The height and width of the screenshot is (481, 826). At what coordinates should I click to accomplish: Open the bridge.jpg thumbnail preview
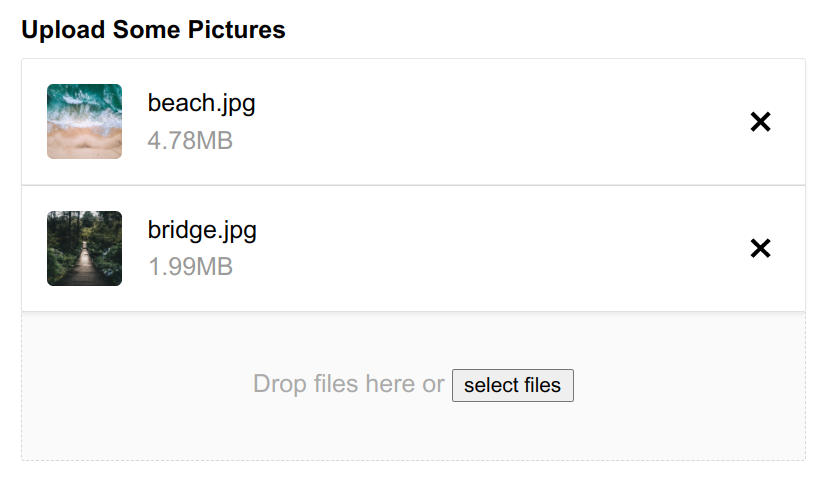coord(84,248)
